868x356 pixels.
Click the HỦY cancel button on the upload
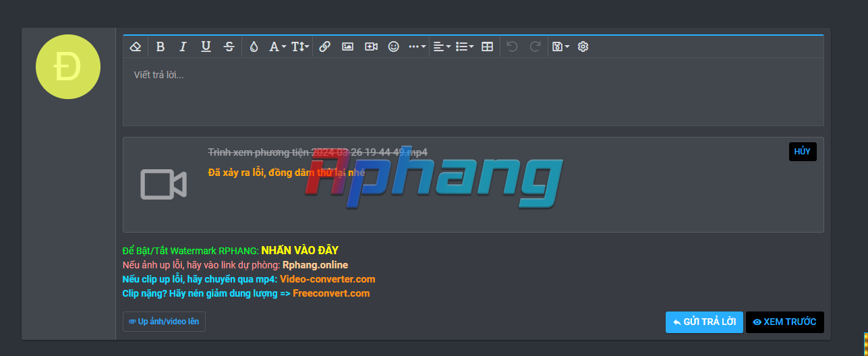803,152
